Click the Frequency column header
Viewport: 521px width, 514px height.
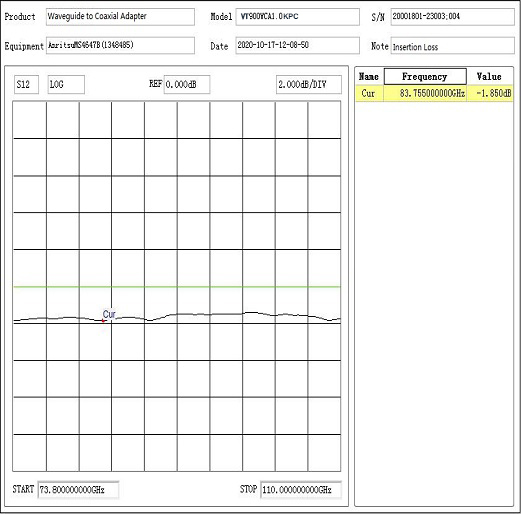425,77
